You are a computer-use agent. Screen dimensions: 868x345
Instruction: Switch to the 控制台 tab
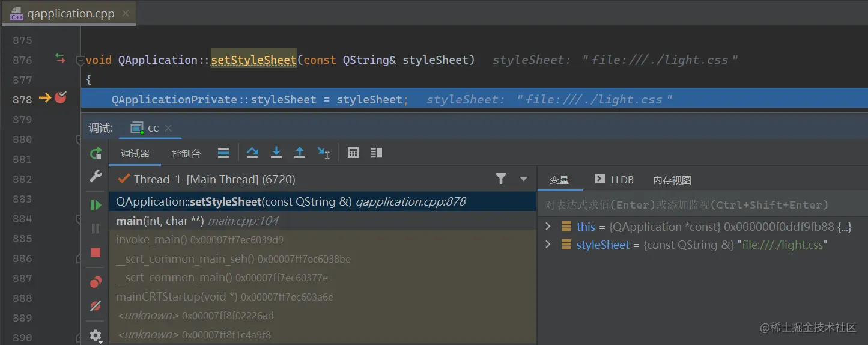186,154
